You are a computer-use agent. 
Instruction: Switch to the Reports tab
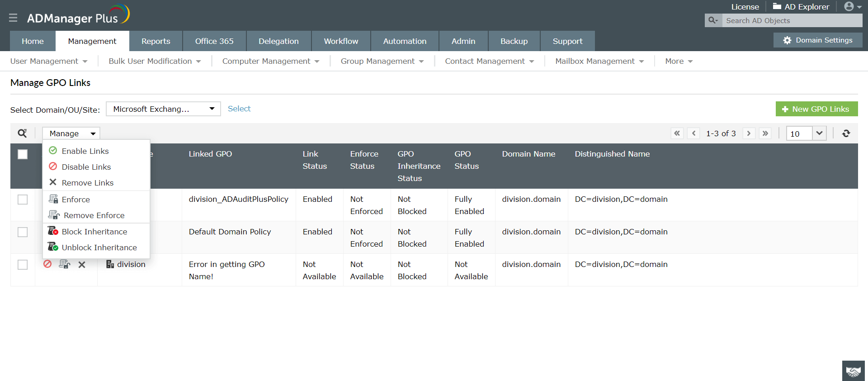[x=156, y=41]
